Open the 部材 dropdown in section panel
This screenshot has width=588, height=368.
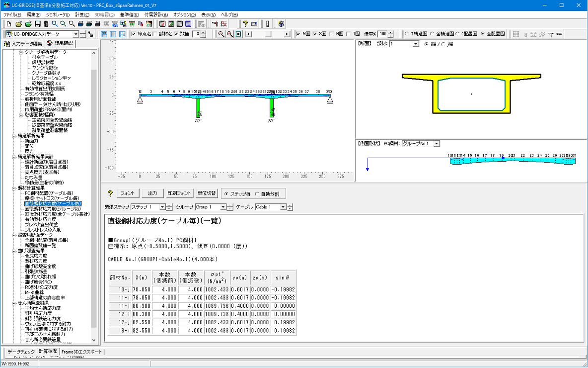pyautogui.click(x=416, y=44)
